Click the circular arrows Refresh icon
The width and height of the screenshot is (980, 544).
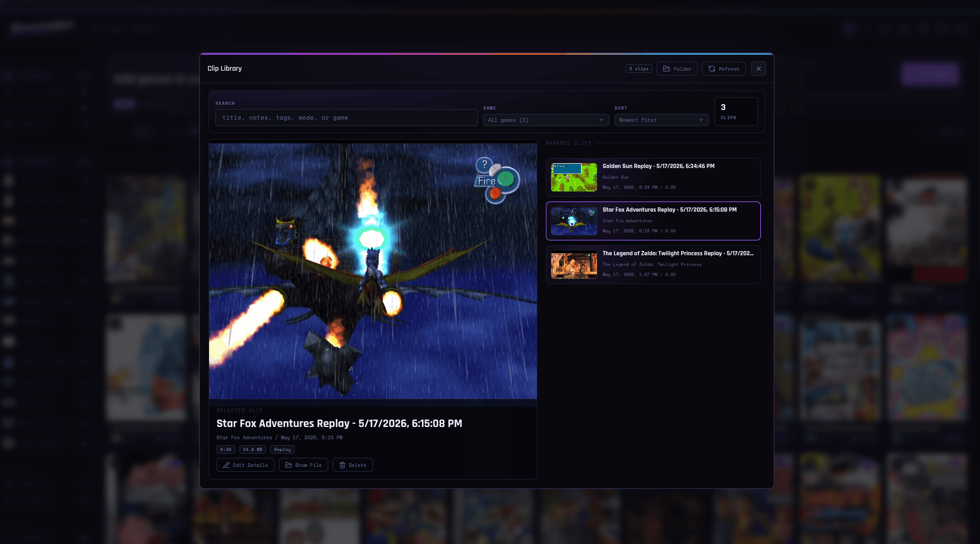[x=712, y=69]
